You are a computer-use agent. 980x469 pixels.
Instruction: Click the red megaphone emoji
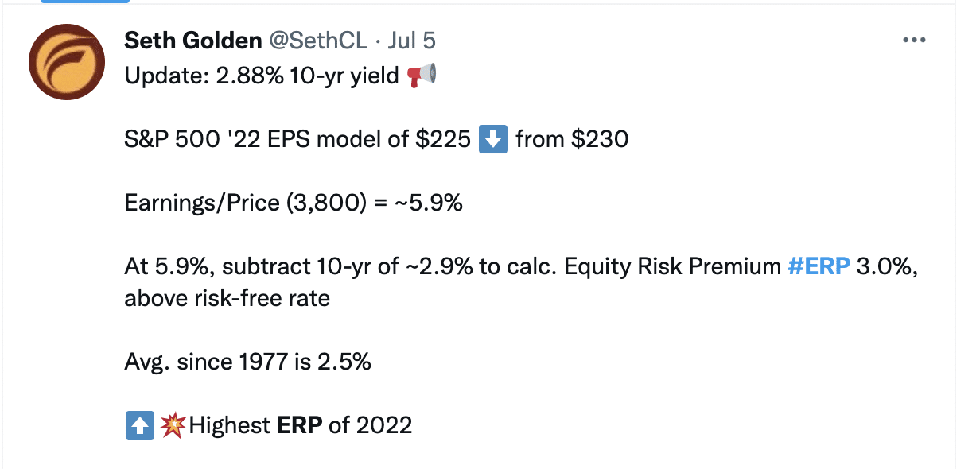click(x=422, y=76)
